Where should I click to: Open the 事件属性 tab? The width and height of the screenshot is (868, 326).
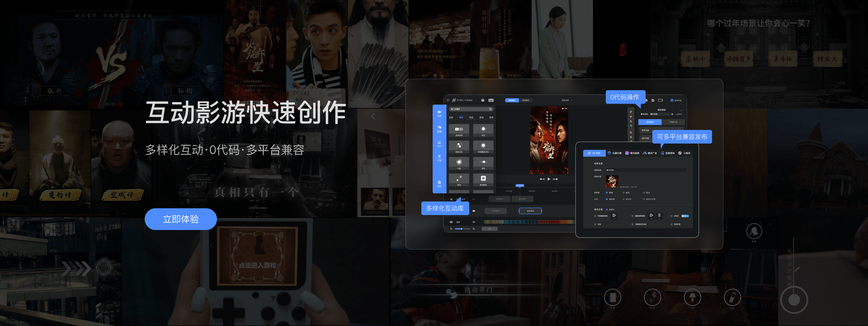pos(650,122)
